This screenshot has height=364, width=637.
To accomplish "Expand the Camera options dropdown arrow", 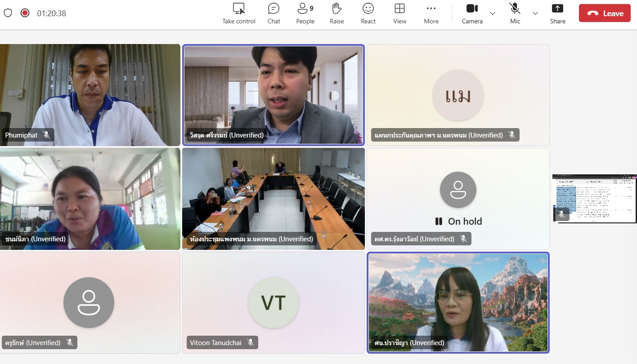I will tap(493, 13).
